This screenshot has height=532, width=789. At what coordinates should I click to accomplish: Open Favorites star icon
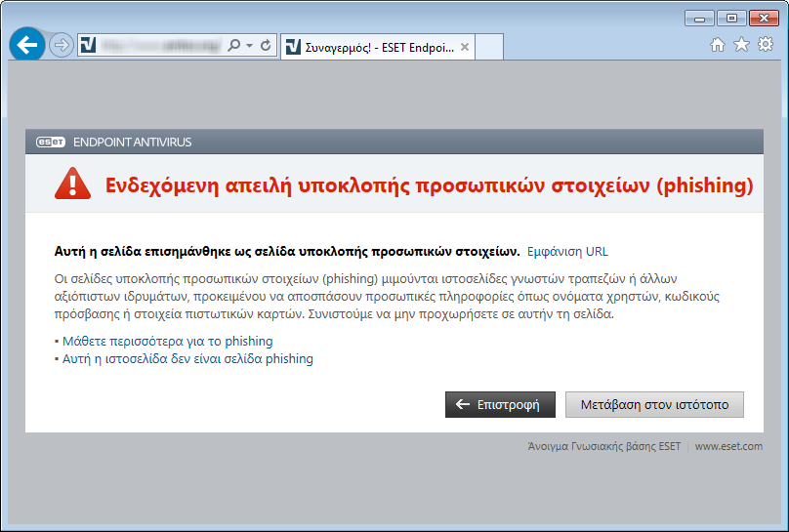click(741, 44)
